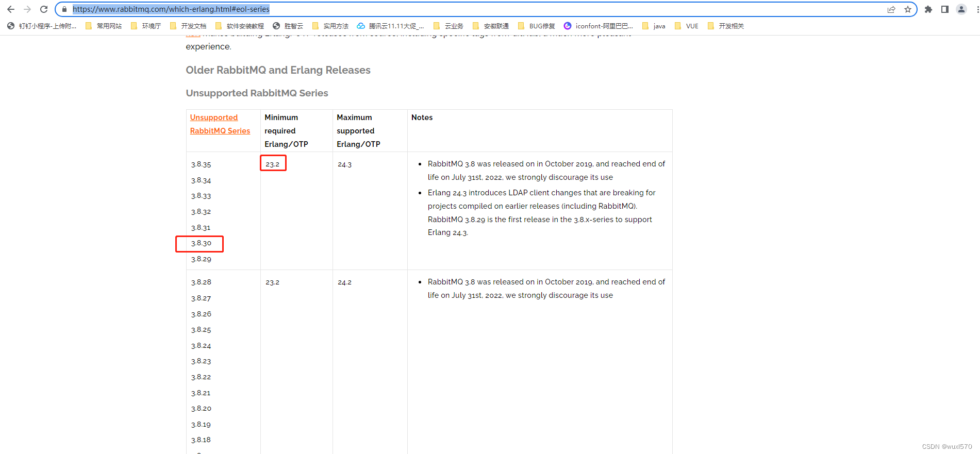Click version 3.8.26 in the table

pyautogui.click(x=201, y=314)
